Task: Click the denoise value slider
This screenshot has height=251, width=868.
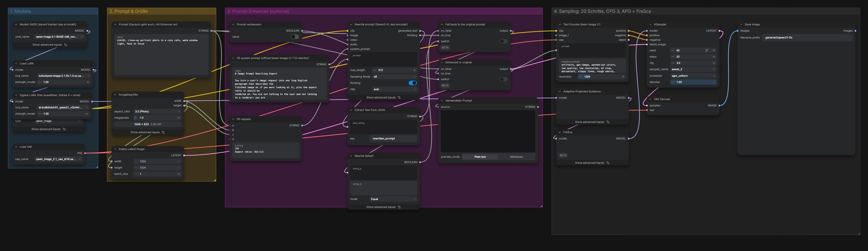Action: 693,82
